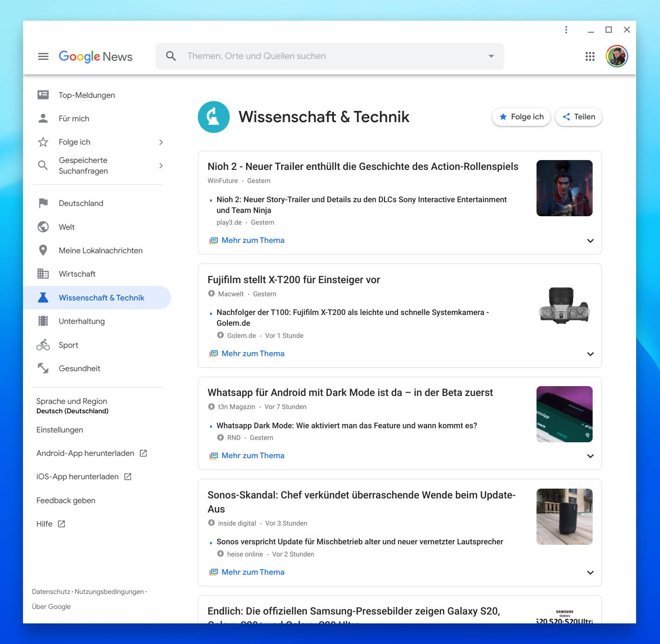Image resolution: width=660 pixels, height=644 pixels.
Task: Click external-link icon next to Hilfe
Action: tap(61, 524)
